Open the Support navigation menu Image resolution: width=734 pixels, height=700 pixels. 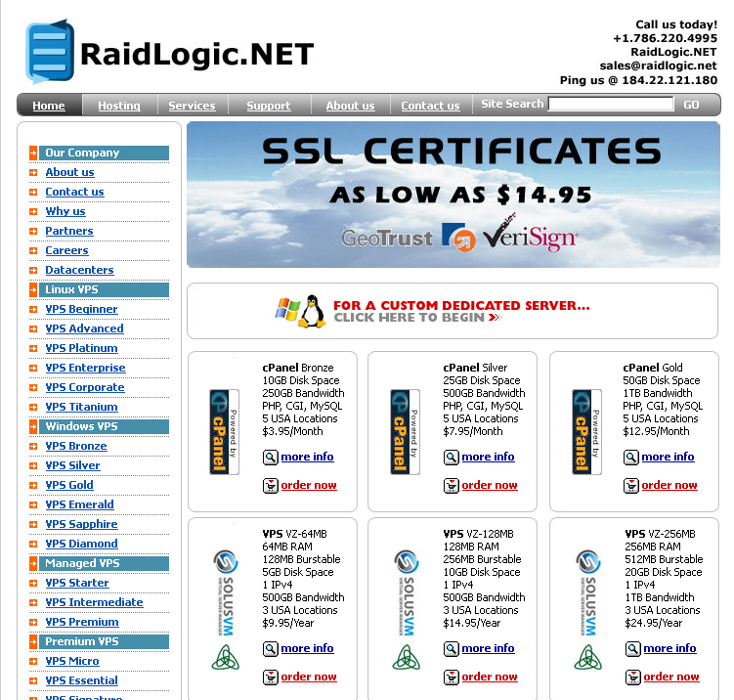(269, 106)
